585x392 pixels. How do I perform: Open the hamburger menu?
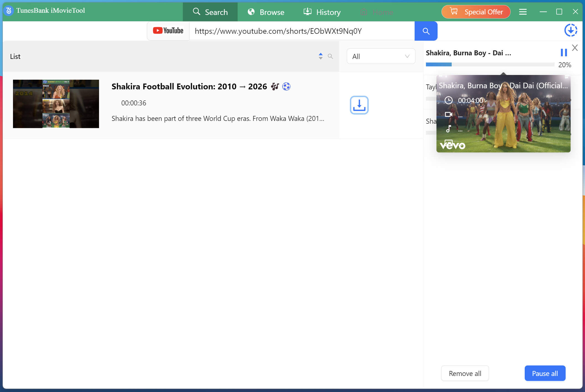(x=523, y=12)
